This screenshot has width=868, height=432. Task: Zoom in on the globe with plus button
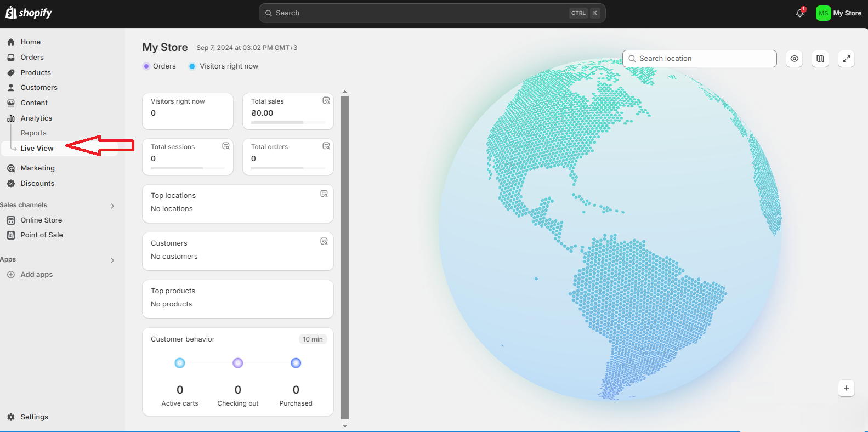(847, 388)
